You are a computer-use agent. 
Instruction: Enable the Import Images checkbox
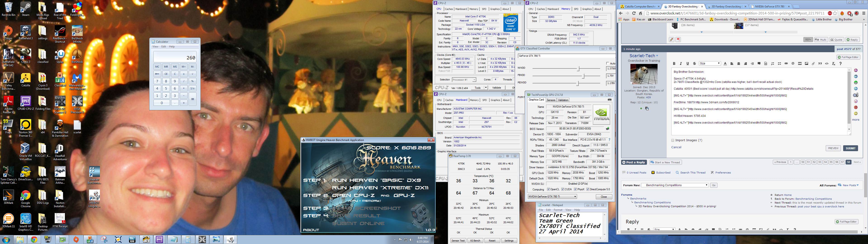pos(673,140)
